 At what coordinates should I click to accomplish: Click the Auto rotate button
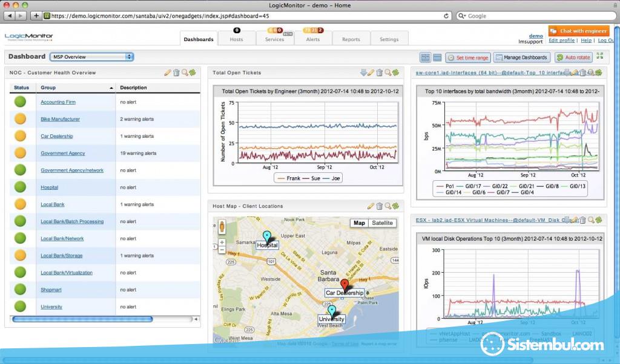[574, 57]
